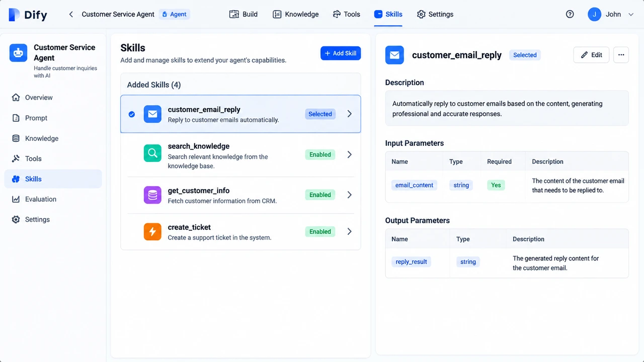Click the reply_result parameter tag
This screenshot has width=644, height=362.
(411, 261)
